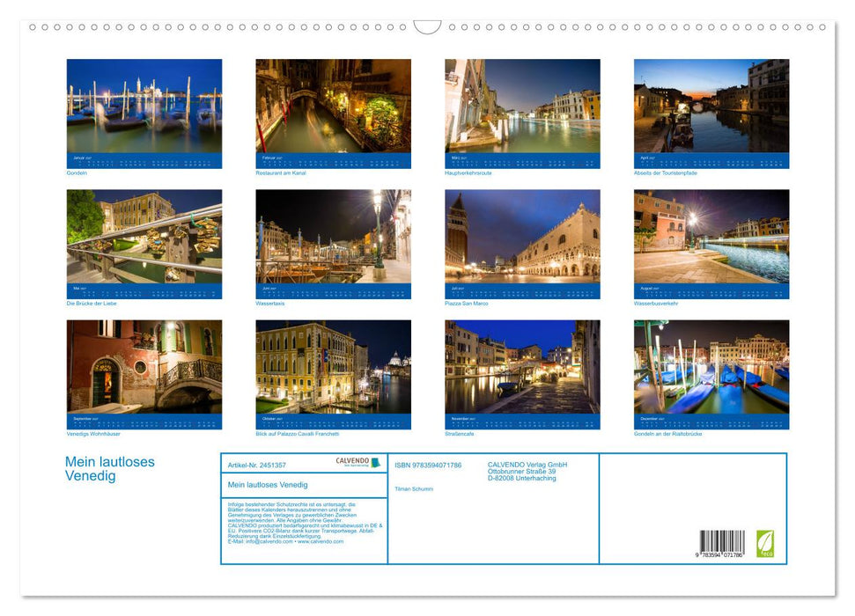Open the Wassertaxis June photo
855x616 pixels.
click(x=333, y=236)
